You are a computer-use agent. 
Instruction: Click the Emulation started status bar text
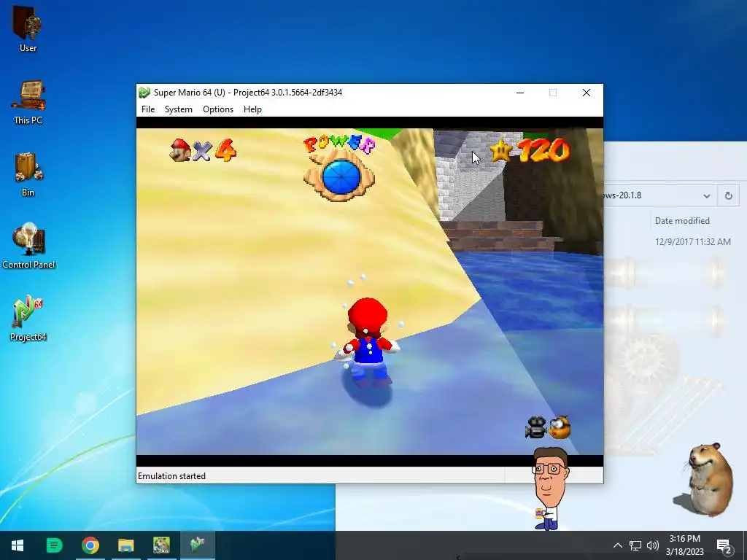pos(171,476)
